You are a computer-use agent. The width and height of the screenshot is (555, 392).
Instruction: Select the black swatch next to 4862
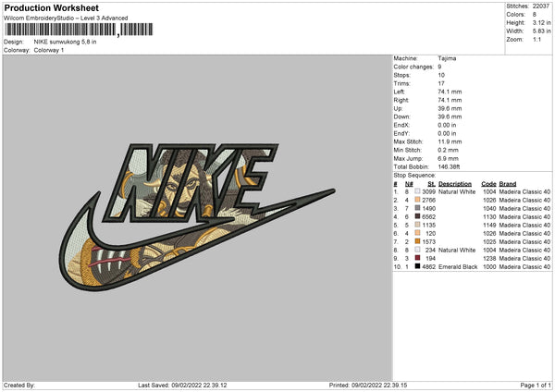pyautogui.click(x=417, y=266)
